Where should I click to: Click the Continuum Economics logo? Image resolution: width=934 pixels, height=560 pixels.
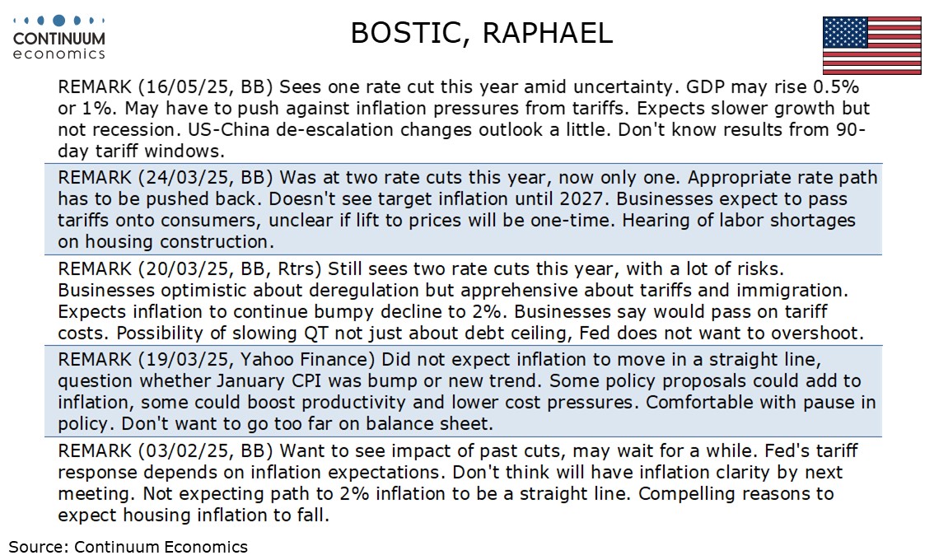pos(58,38)
